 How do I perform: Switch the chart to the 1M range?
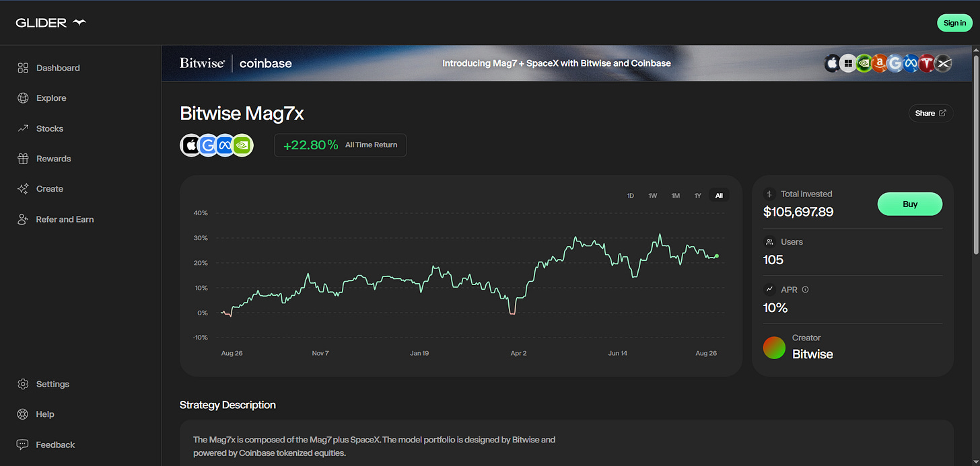pyautogui.click(x=676, y=196)
